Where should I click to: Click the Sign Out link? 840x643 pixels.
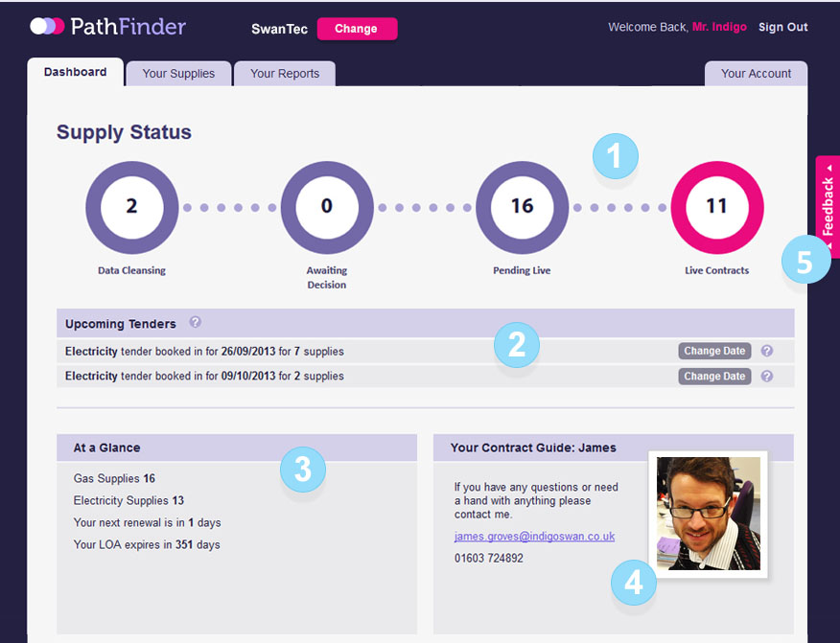(782, 27)
